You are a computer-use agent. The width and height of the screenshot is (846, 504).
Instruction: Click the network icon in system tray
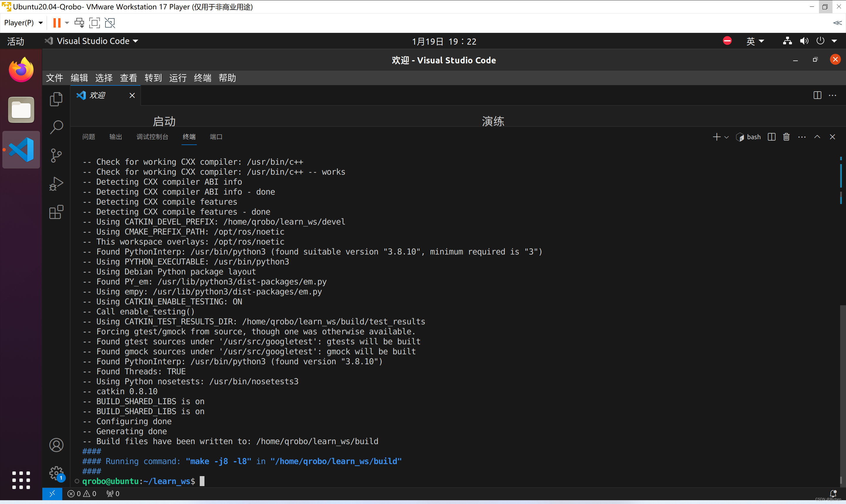click(x=787, y=41)
